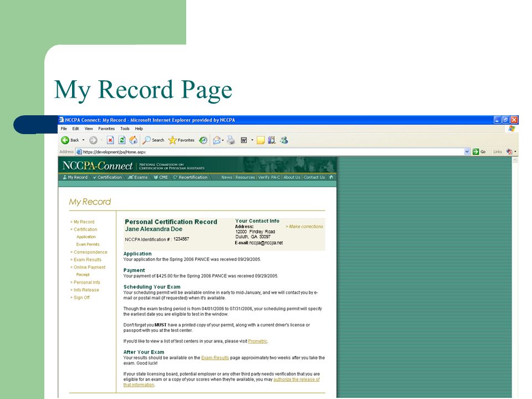Go back with the Back arrow icon
The width and height of the screenshot is (532, 399).
point(65,140)
